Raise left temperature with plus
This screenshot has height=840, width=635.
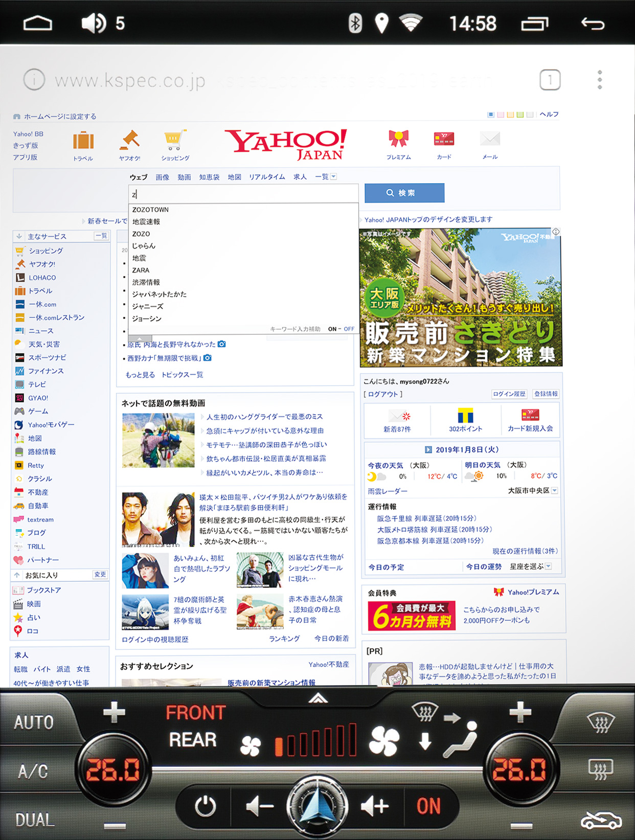tap(115, 712)
